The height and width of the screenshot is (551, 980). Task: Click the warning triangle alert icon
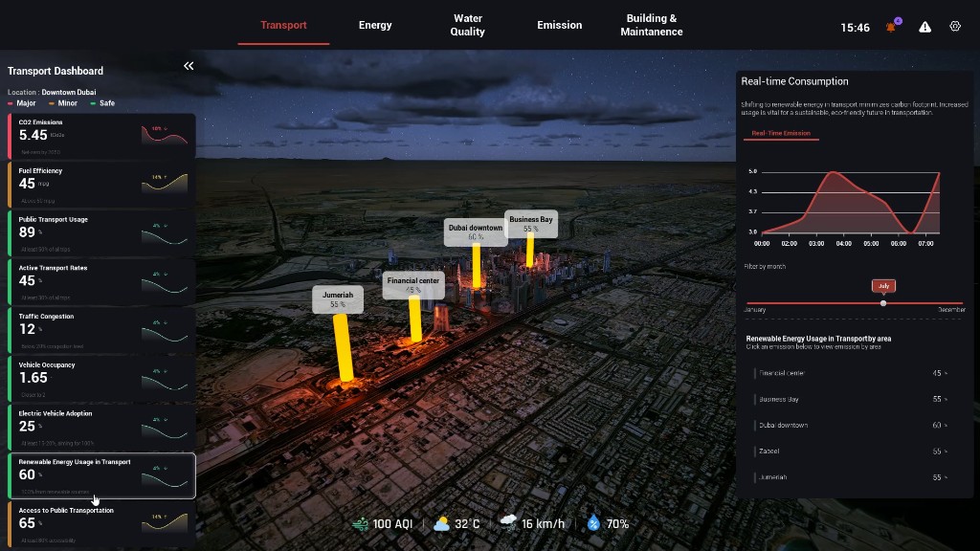point(924,27)
